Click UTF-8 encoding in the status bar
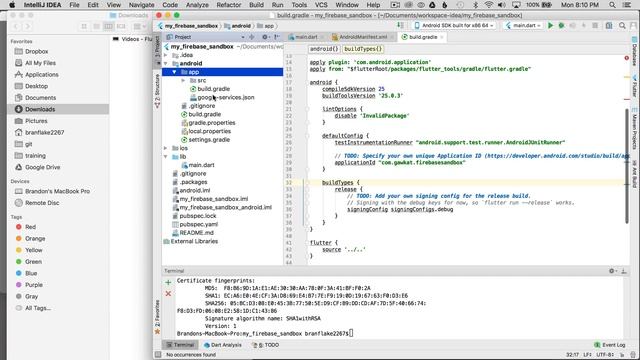 605,355
